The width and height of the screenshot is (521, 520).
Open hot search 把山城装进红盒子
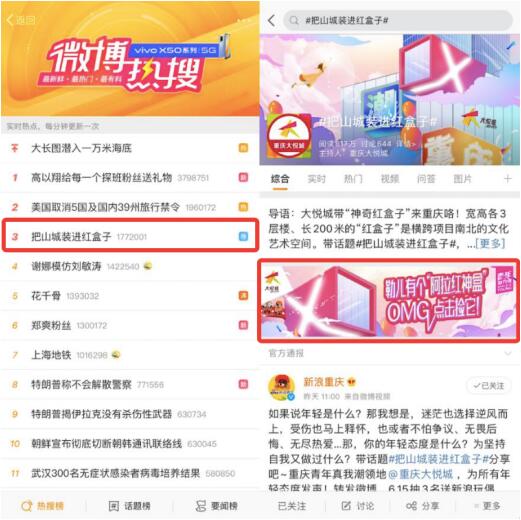click(130, 236)
